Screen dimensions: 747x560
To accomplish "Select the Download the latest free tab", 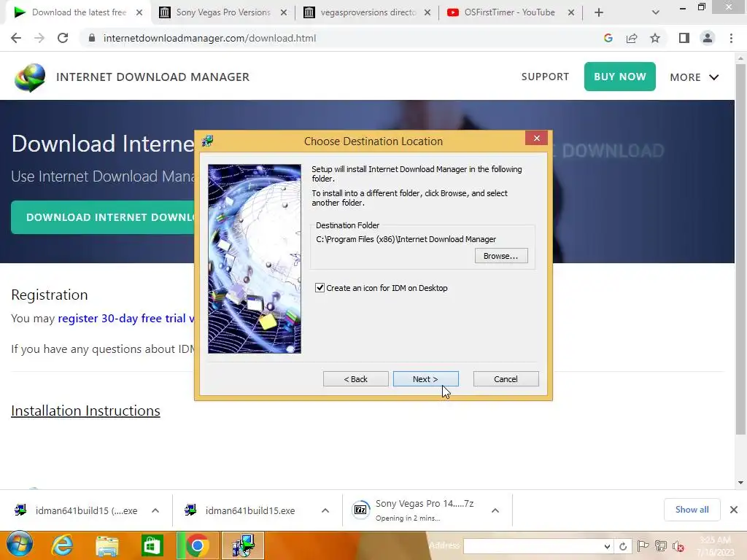I will click(x=79, y=12).
